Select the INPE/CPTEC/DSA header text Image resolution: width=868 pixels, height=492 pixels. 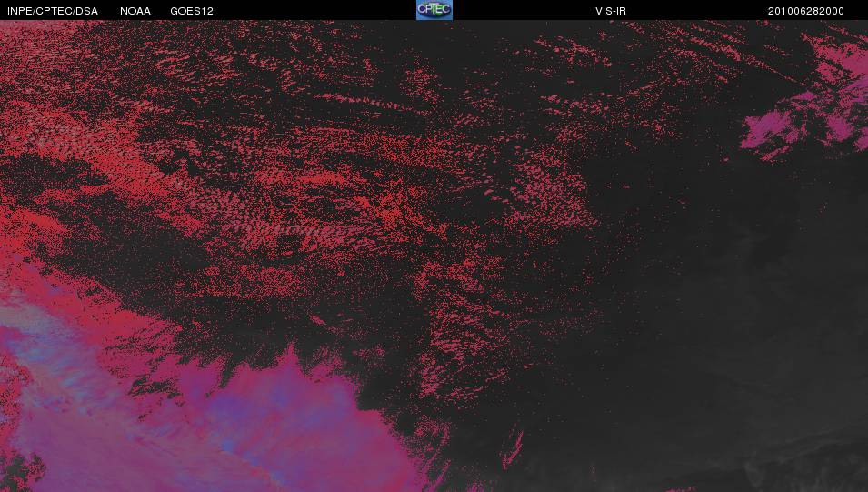point(53,11)
